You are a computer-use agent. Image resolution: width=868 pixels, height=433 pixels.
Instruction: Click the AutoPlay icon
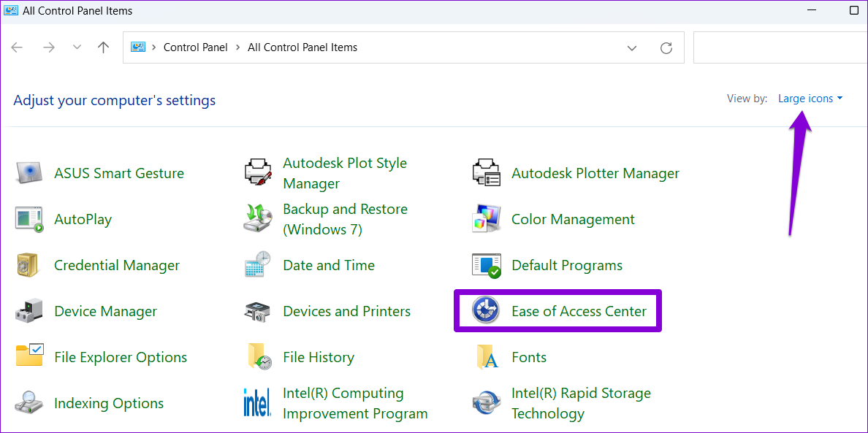click(30, 219)
